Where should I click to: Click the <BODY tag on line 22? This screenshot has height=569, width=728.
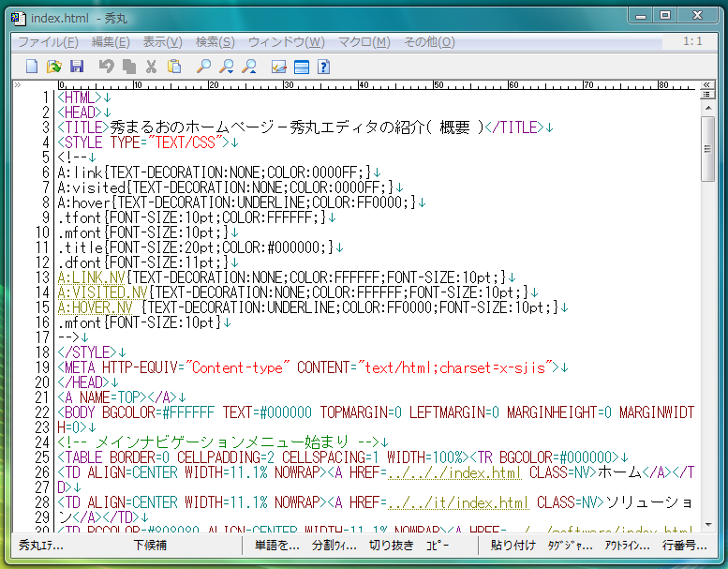(76, 412)
